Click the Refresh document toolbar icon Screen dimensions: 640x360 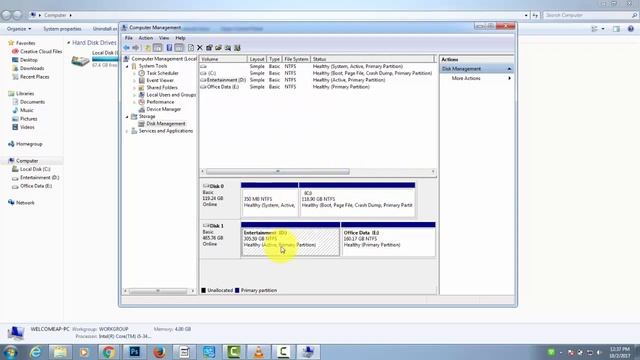click(x=191, y=48)
